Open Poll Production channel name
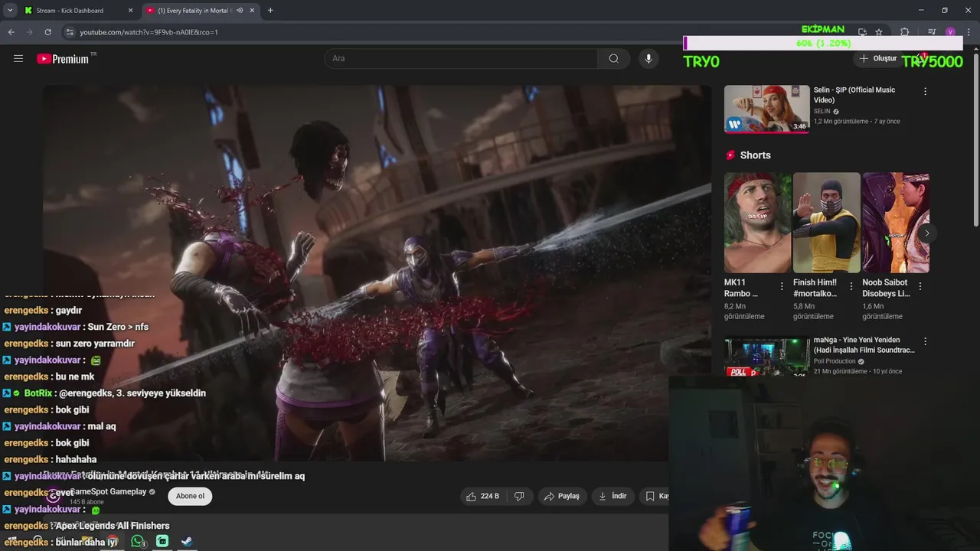Viewport: 980px width, 551px height. [x=835, y=361]
